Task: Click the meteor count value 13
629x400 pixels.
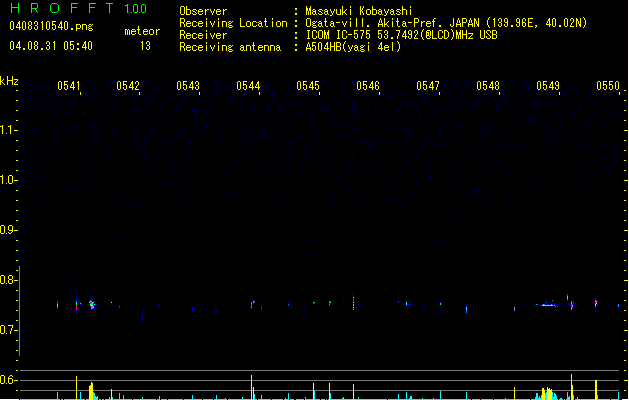Action: pyautogui.click(x=145, y=46)
